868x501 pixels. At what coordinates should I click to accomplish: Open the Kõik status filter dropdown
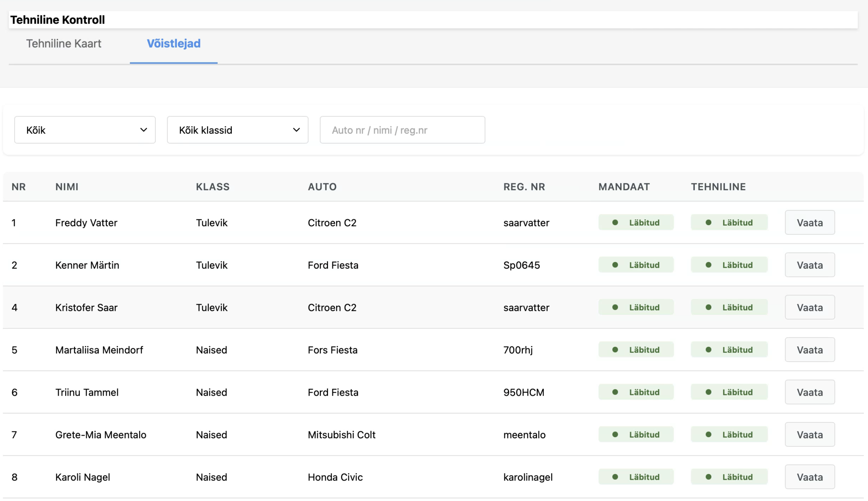(85, 130)
